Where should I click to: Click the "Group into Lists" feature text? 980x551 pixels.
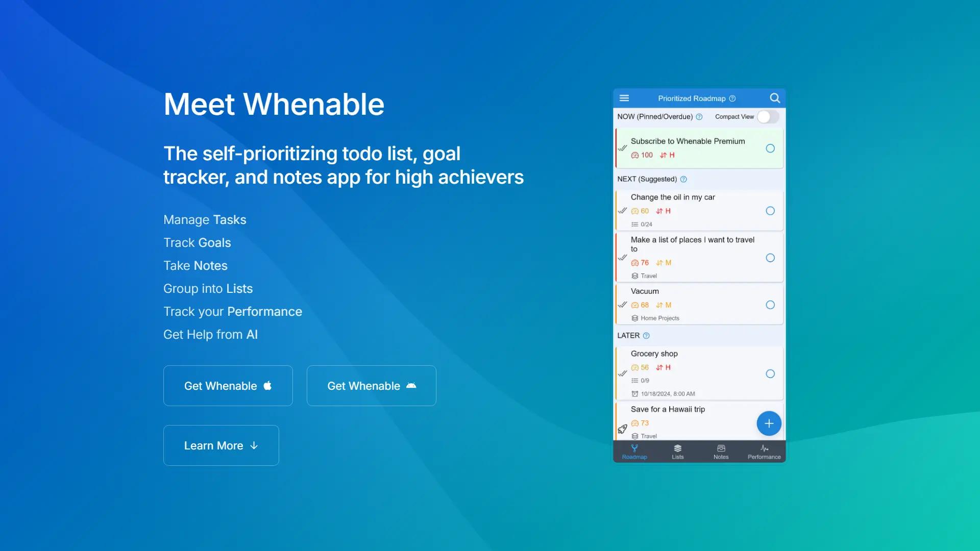click(x=208, y=288)
